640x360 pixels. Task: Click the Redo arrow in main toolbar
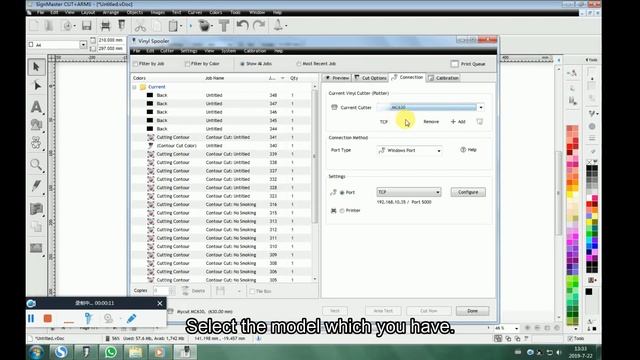[x=259, y=26]
